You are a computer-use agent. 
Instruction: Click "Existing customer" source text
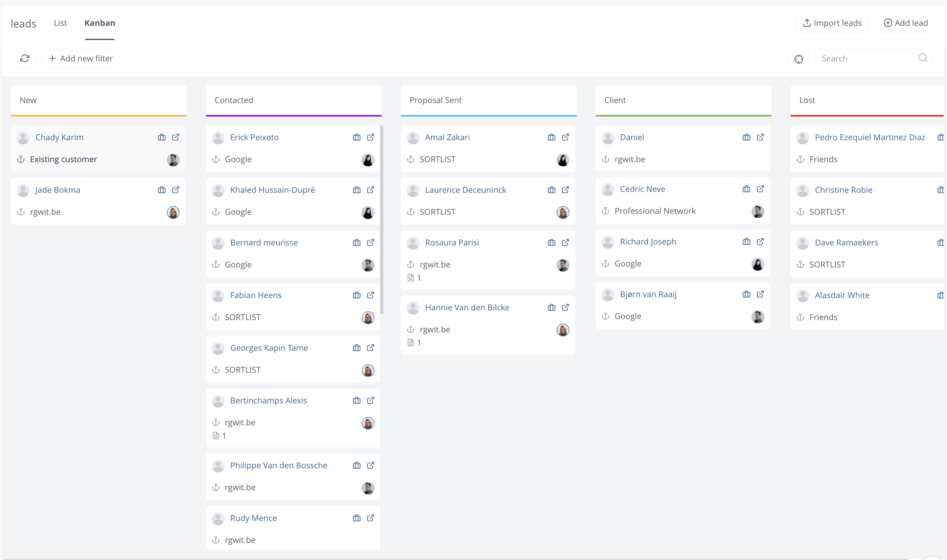[x=63, y=159]
